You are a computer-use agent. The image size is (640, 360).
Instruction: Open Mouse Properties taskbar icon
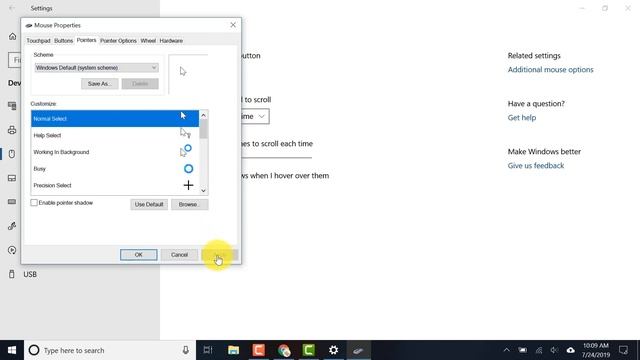coord(358,350)
